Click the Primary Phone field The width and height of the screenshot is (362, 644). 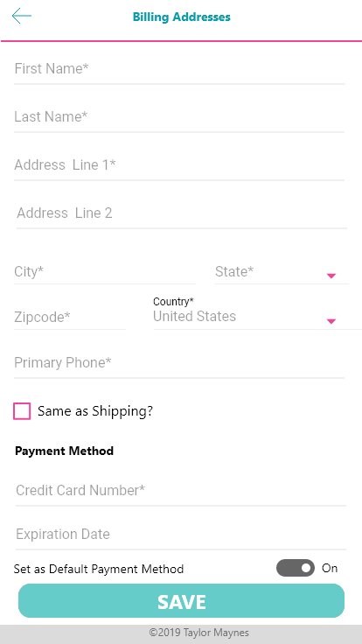[179, 363]
